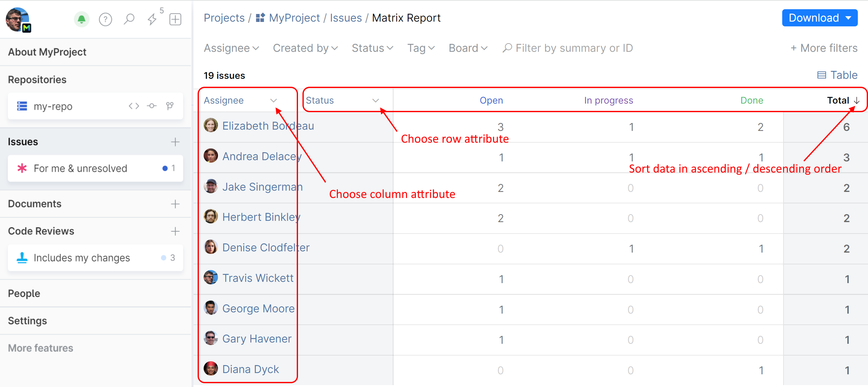
Task: Toggle sort order on Total column
Action: (844, 100)
